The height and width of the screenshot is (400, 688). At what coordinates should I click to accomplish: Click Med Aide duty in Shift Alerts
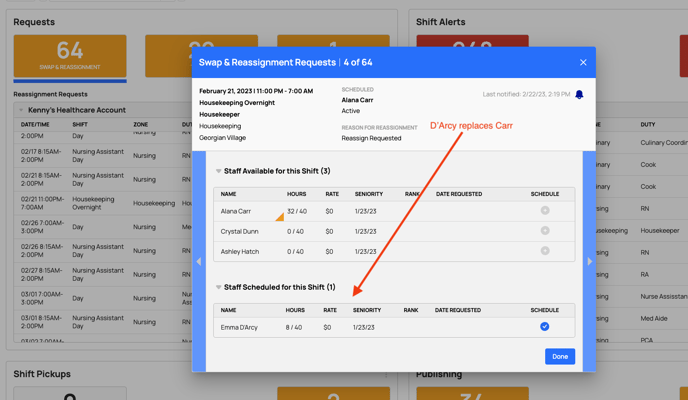(x=654, y=318)
